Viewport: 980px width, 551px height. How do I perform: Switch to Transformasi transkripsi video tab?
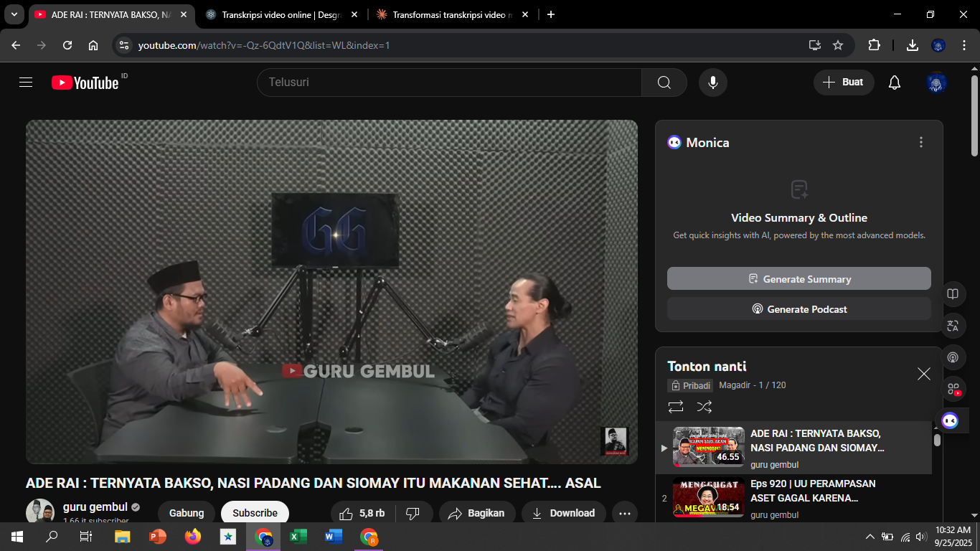(451, 14)
